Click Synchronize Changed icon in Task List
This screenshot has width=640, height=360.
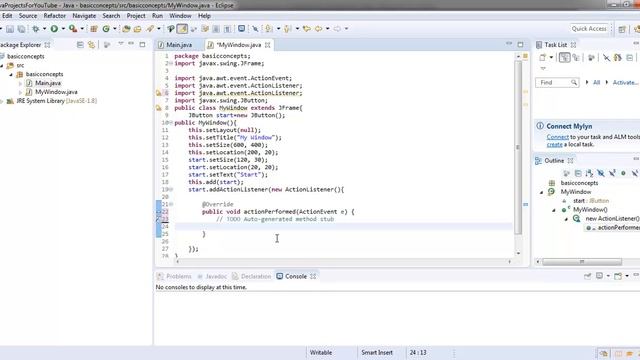[618, 58]
